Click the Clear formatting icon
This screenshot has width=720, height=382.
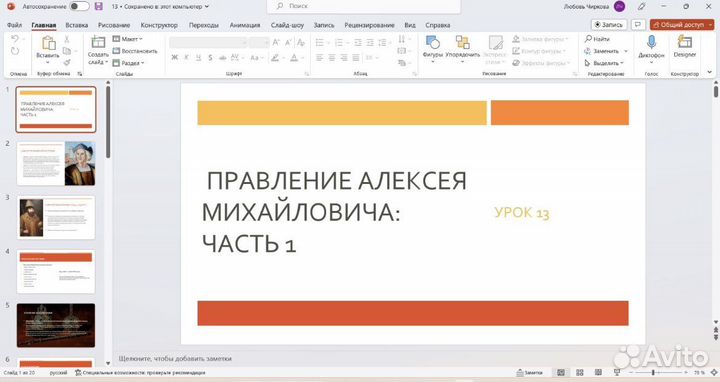[x=301, y=43]
